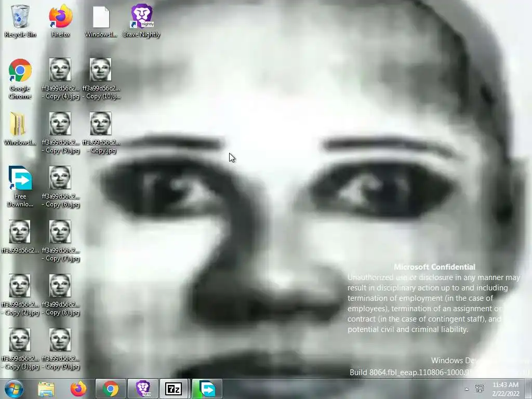532x399 pixels.
Task: Show hidden system tray icons
Action: coord(467,389)
